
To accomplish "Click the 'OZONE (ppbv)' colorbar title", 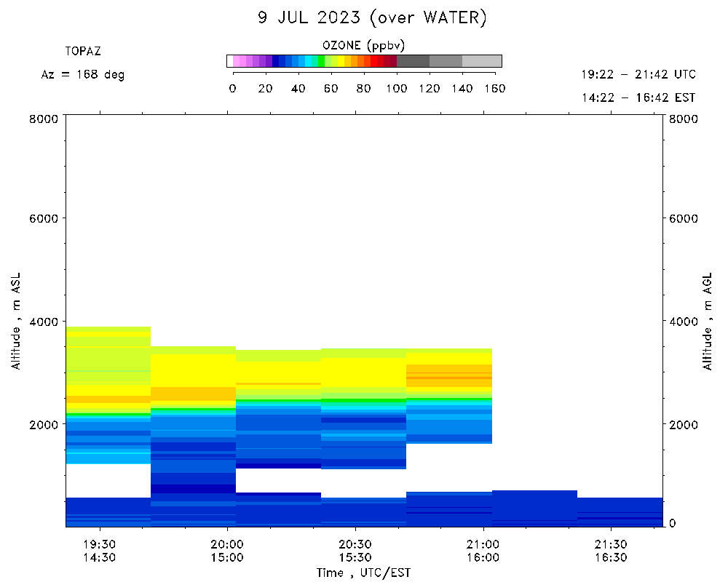I will point(363,46).
